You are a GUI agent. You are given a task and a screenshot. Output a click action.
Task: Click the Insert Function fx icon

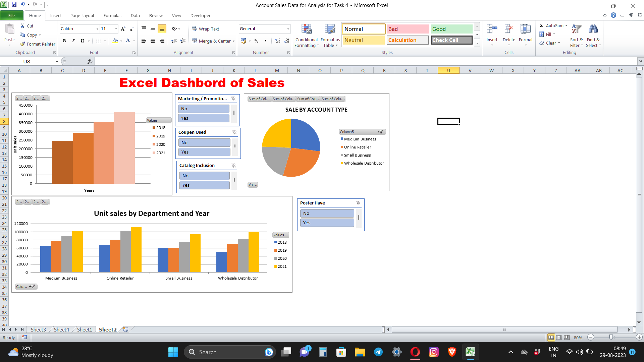[90, 61]
